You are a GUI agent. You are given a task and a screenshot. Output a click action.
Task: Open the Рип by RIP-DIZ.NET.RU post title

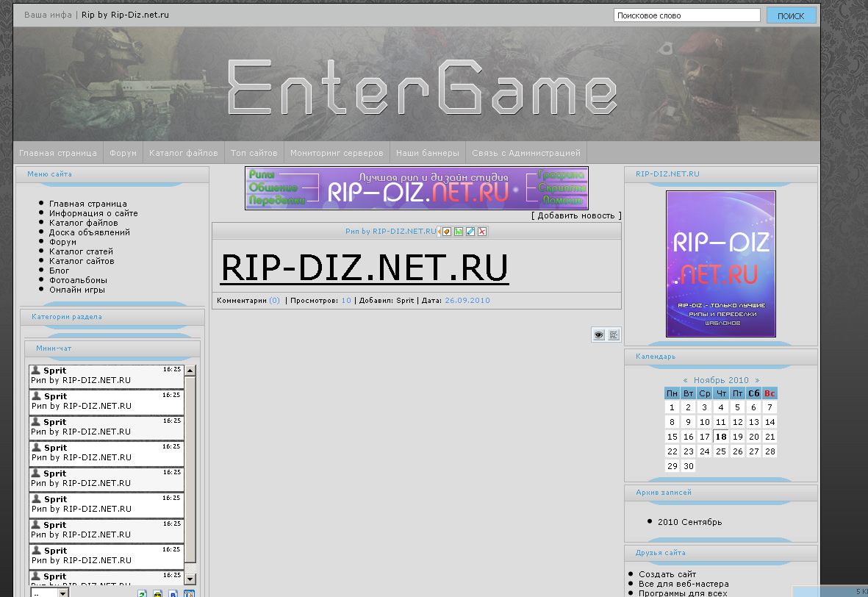click(x=391, y=232)
